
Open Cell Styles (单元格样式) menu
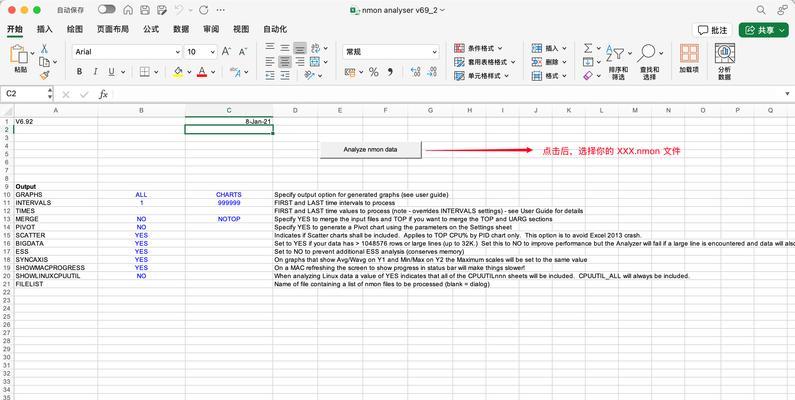click(x=482, y=76)
